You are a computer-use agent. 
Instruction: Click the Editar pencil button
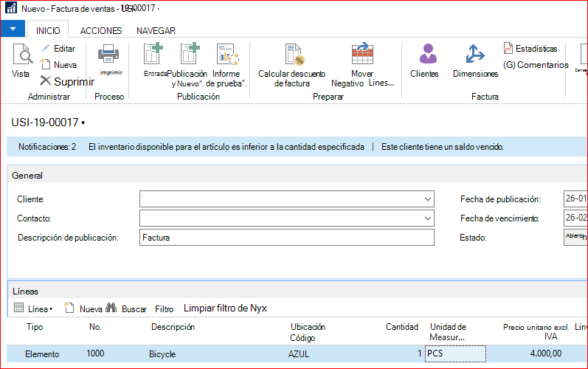[58, 49]
